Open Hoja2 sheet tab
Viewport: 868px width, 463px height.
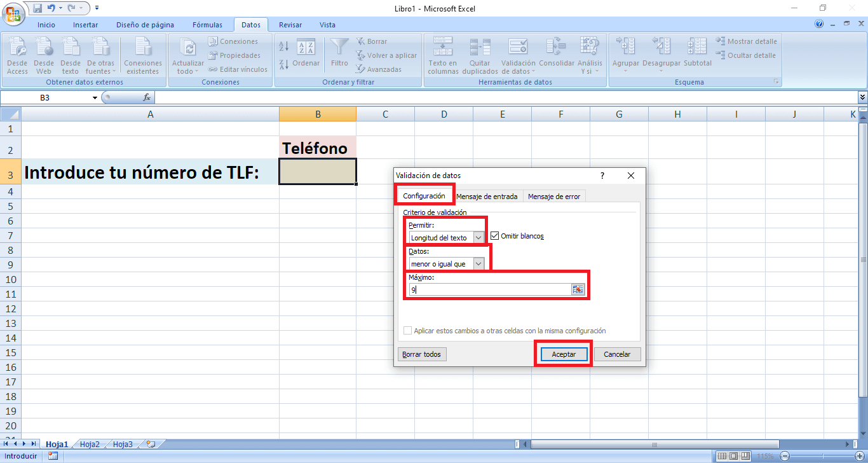click(90, 445)
